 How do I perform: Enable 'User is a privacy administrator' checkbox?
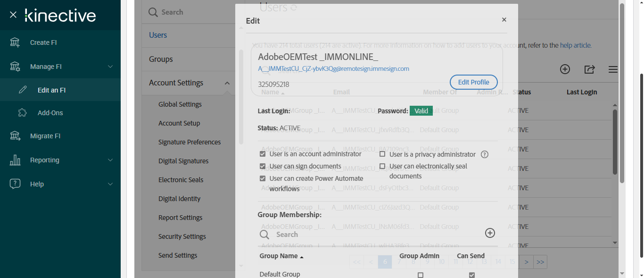tap(382, 154)
